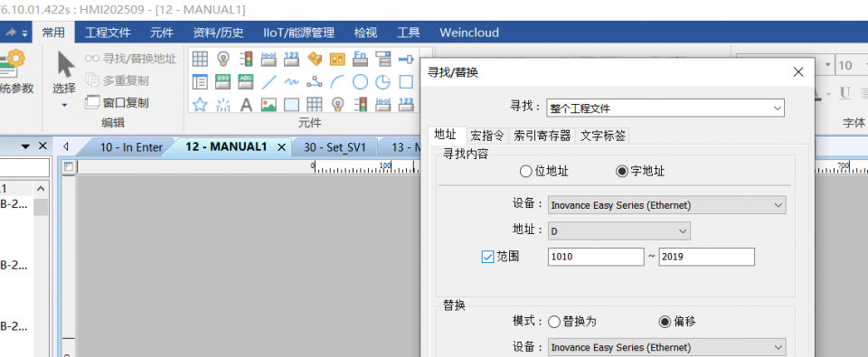Select the Function Key (Fn) object icon
868x357 pixels.
(361, 58)
